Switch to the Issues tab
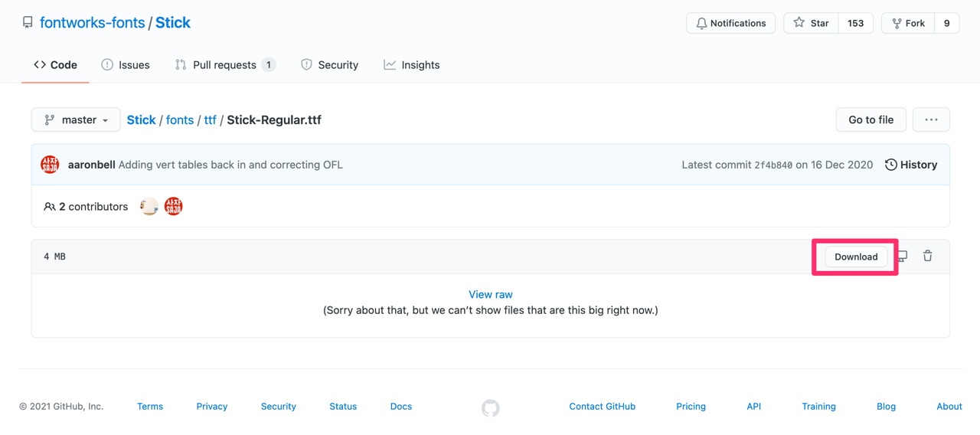The image size is (980, 435). point(126,65)
